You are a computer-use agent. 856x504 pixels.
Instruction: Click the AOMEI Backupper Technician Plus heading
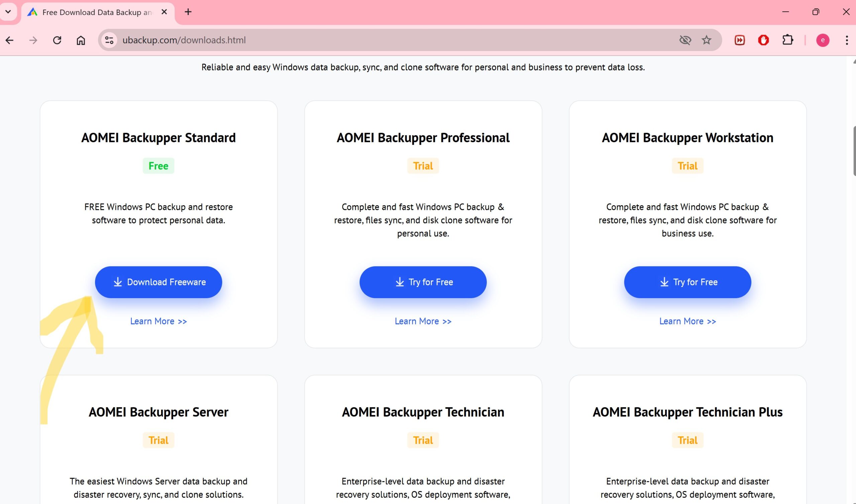(687, 412)
